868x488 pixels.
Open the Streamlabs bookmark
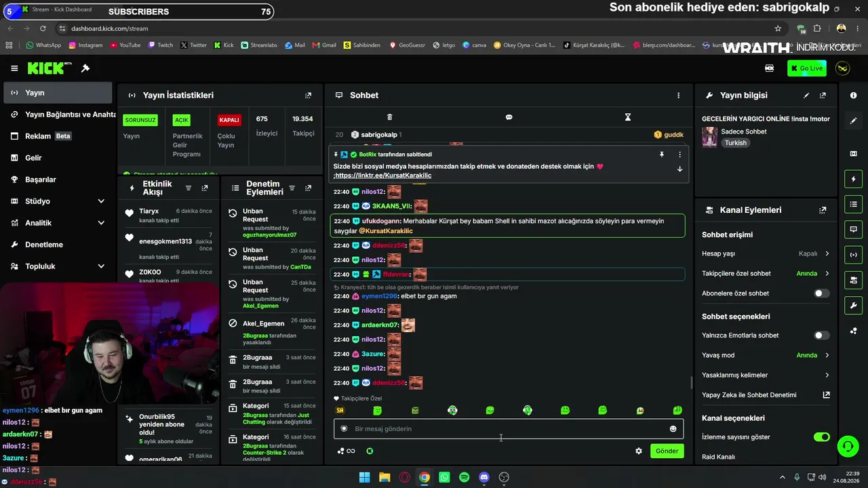click(x=259, y=45)
